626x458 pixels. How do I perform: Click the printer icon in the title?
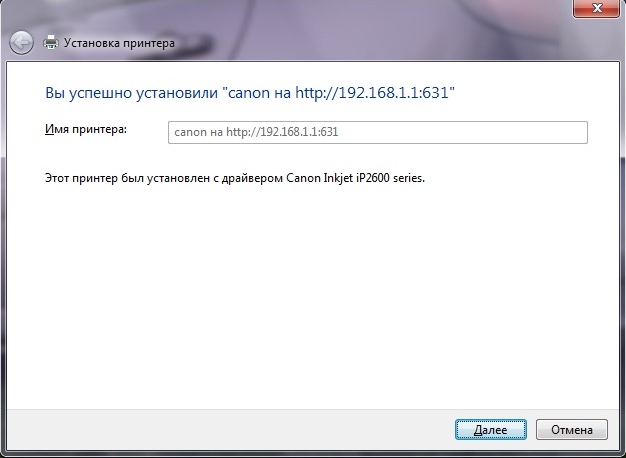(50, 42)
